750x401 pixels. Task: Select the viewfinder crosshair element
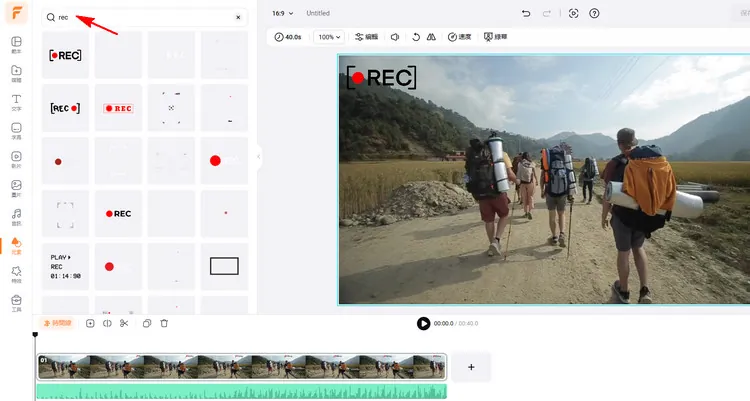coord(171,108)
